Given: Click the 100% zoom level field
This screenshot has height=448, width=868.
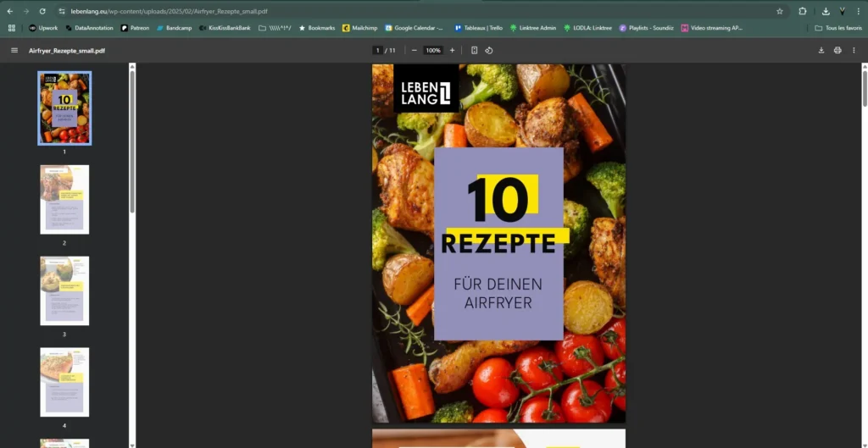Looking at the screenshot, I should pyautogui.click(x=433, y=50).
